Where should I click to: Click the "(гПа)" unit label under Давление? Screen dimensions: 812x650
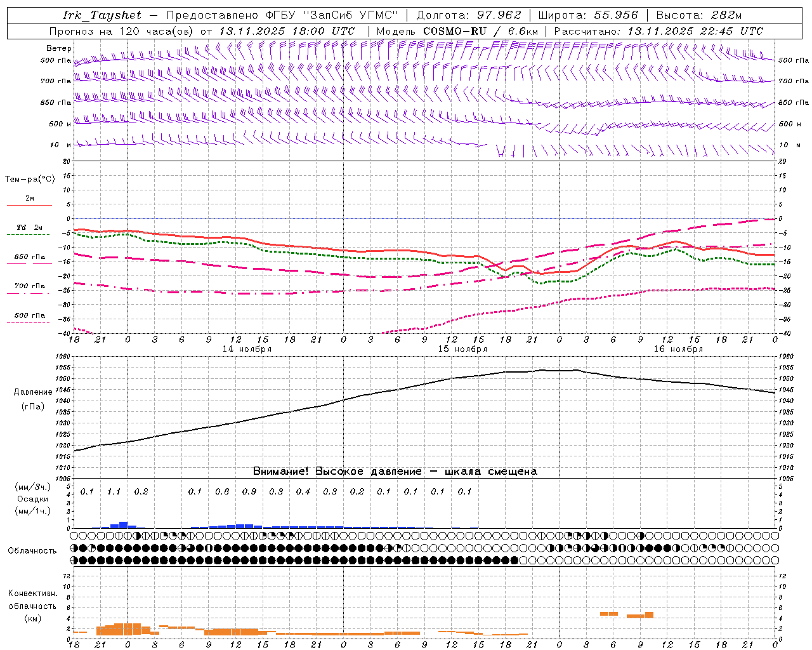(x=33, y=406)
